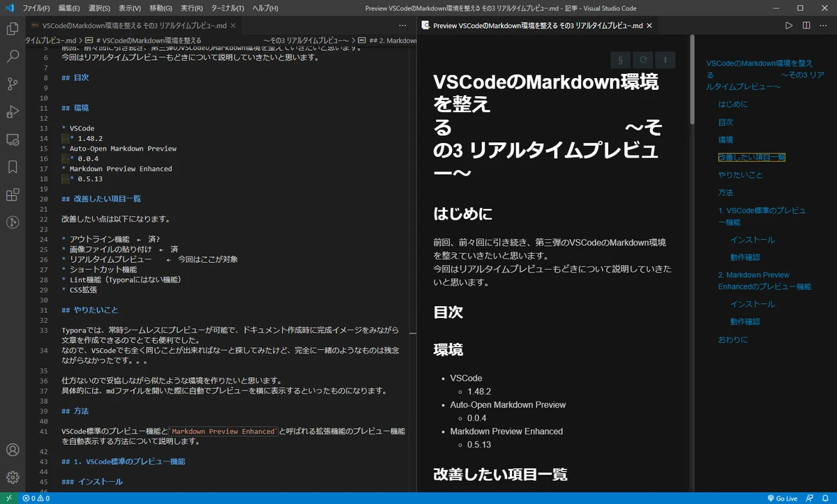The width and height of the screenshot is (837, 504).
Task: Click the refresh preview button
Action: (x=642, y=60)
